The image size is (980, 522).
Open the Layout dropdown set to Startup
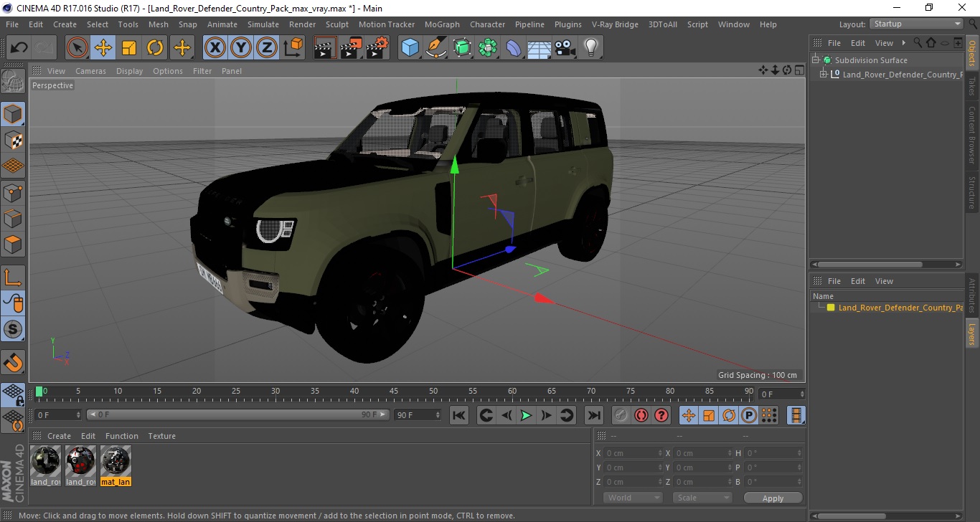click(x=916, y=24)
